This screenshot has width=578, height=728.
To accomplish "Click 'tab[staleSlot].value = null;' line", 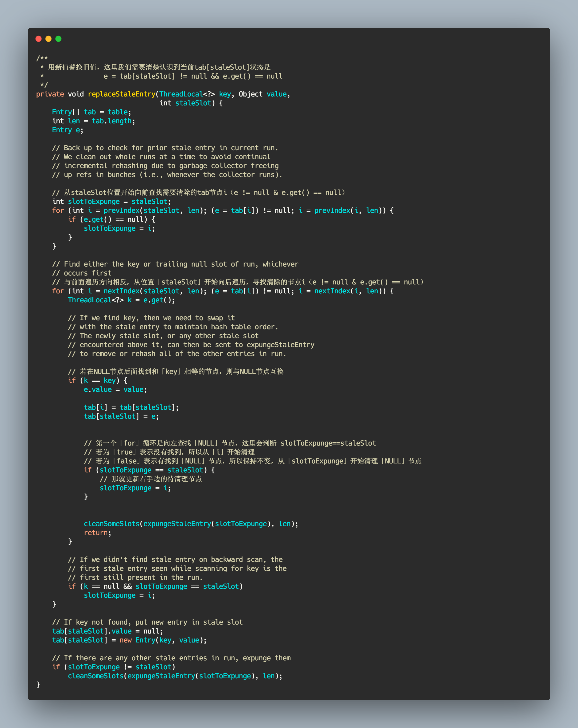I will pos(107,631).
